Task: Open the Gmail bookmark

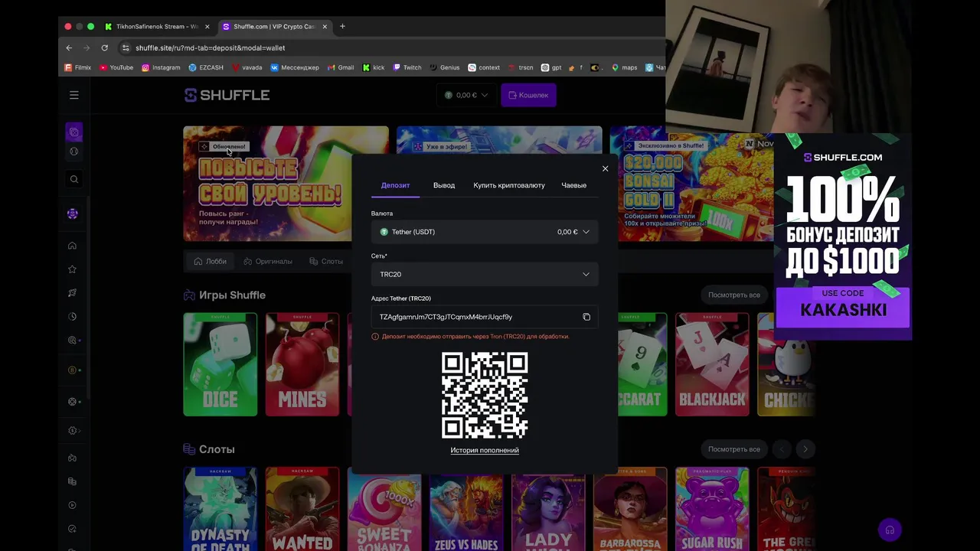Action: pos(341,67)
